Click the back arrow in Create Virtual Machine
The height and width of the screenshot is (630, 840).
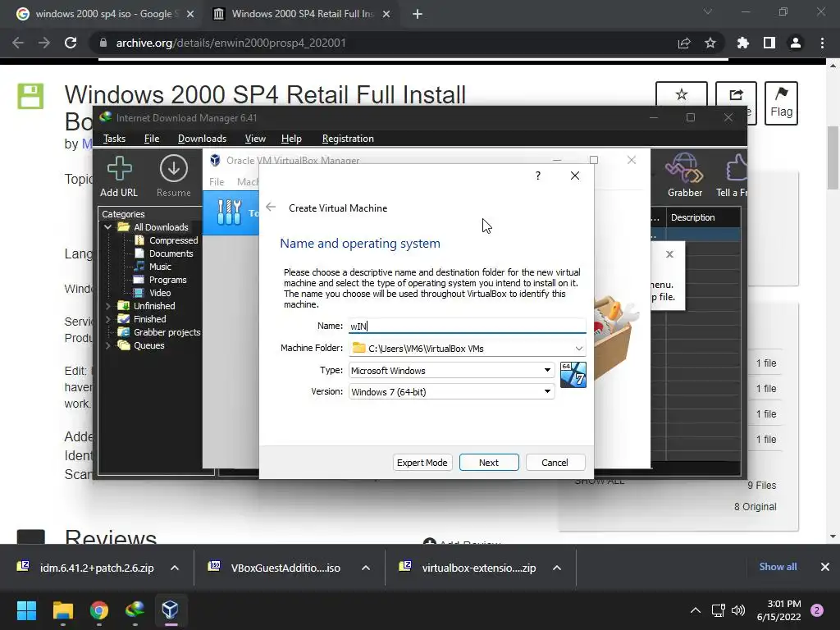tap(271, 208)
